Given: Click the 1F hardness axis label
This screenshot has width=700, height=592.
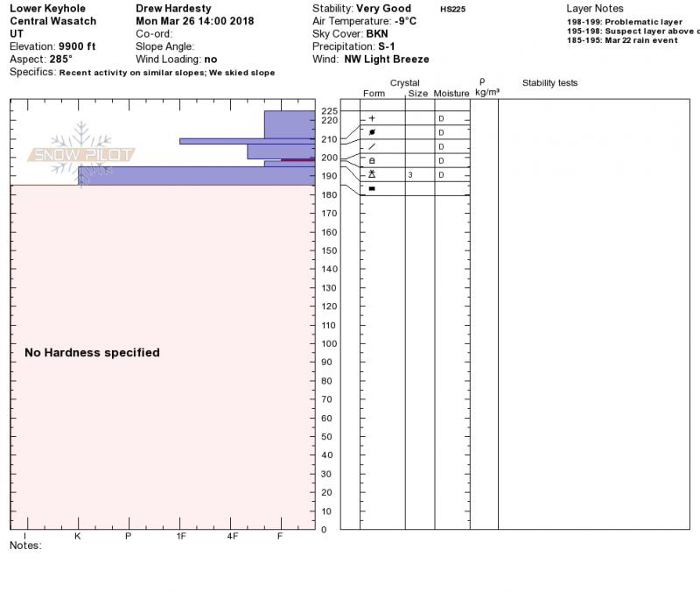Looking at the screenshot, I should tap(180, 536).
